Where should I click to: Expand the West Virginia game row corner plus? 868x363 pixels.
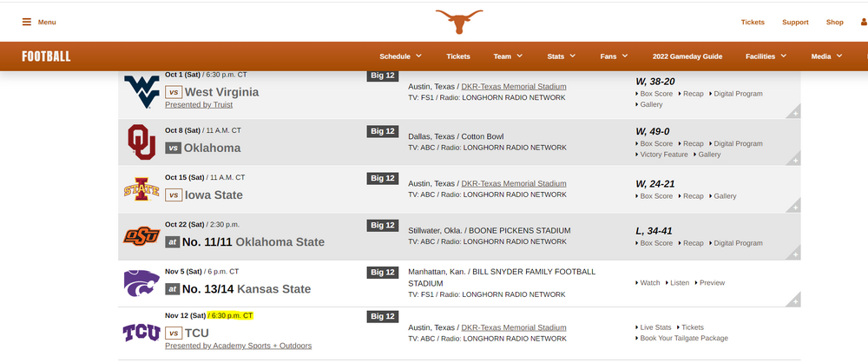[794, 113]
